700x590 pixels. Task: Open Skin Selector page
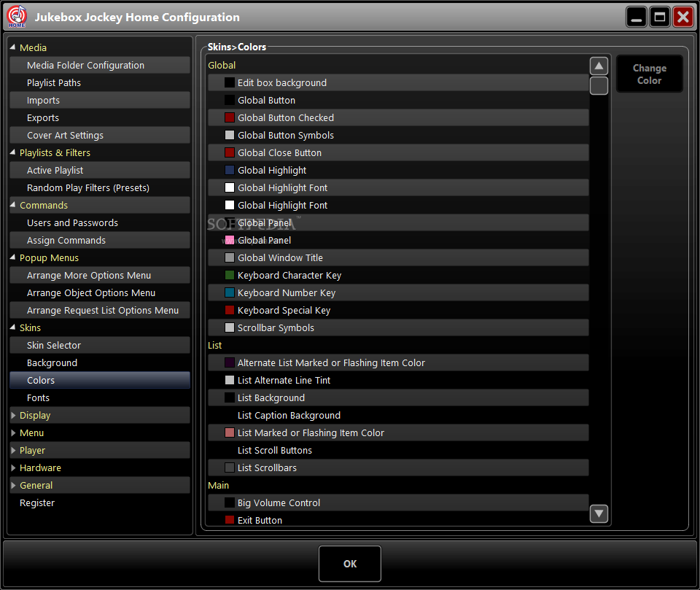100,345
